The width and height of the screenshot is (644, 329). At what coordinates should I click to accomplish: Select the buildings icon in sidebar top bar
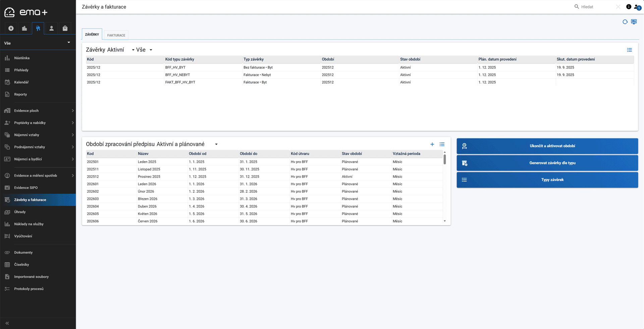coord(24,29)
